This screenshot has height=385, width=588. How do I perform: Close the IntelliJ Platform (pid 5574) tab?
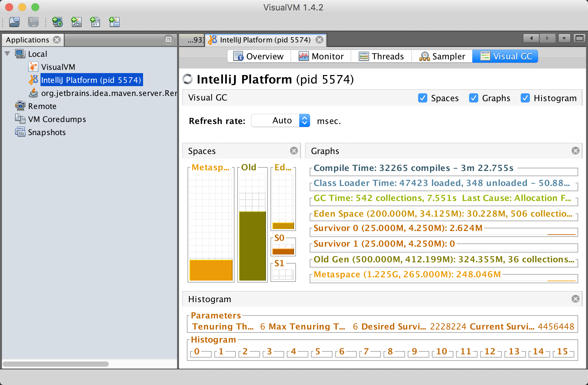[319, 40]
